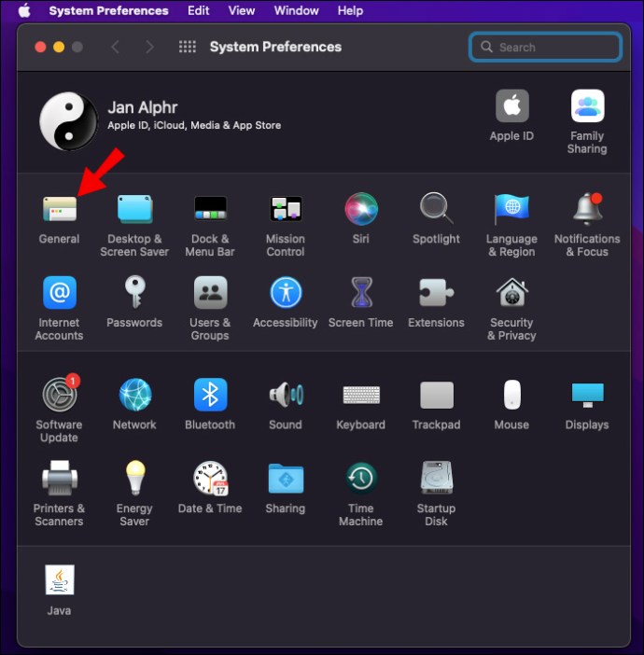Screen dimensions: 644x655
Task: Minimize window with yellow button
Action: [x=59, y=47]
